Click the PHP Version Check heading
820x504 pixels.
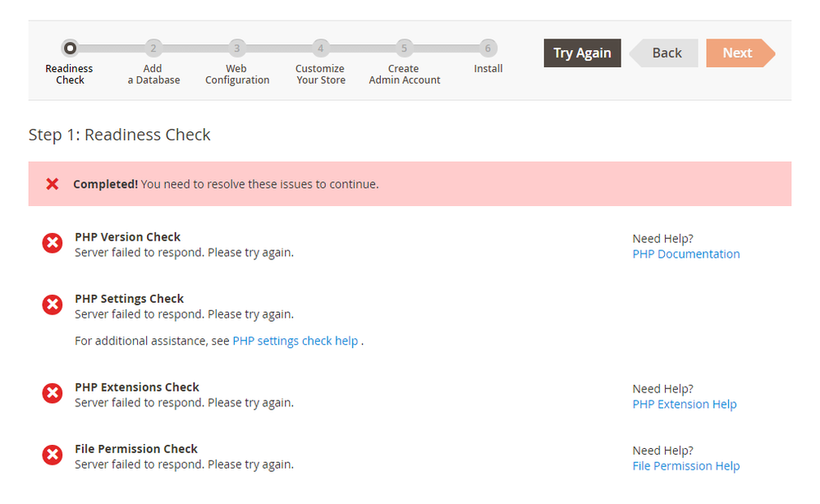coord(127,237)
